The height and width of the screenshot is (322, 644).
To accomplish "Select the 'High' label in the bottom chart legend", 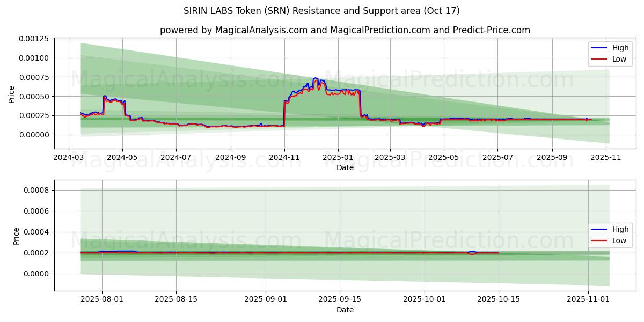I will pos(620,229).
